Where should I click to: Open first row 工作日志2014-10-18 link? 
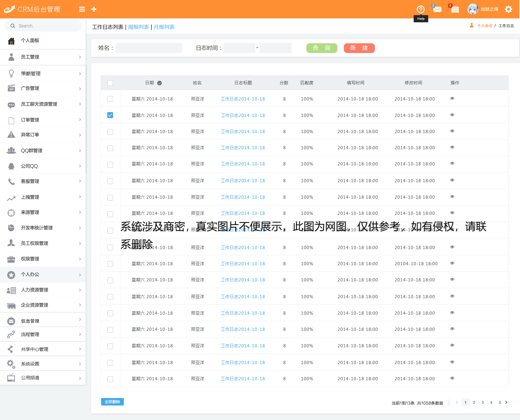pyautogui.click(x=243, y=99)
